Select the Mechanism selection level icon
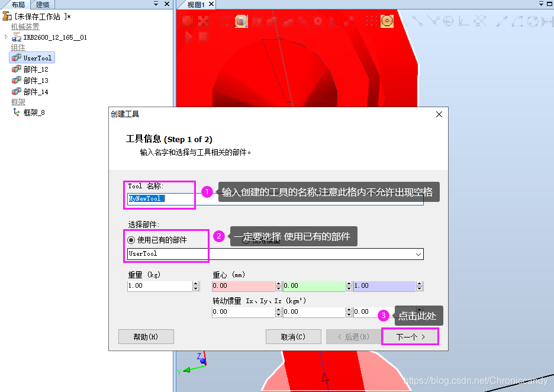 [x=303, y=21]
